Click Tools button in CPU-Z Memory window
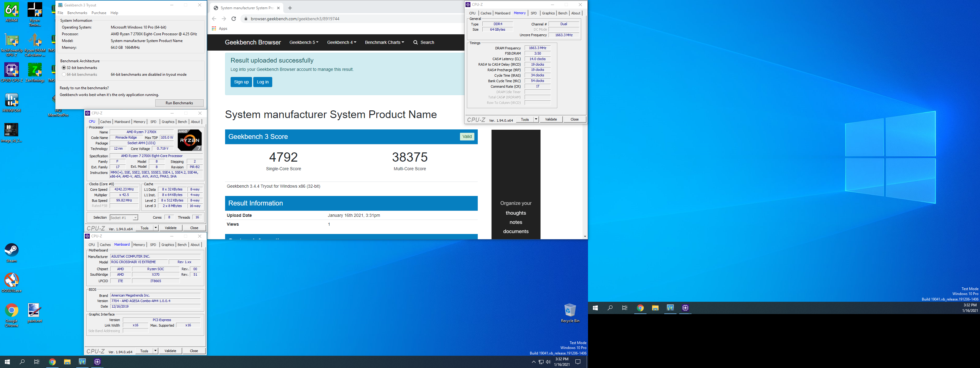Screen dimensions: 980x368 (525, 119)
